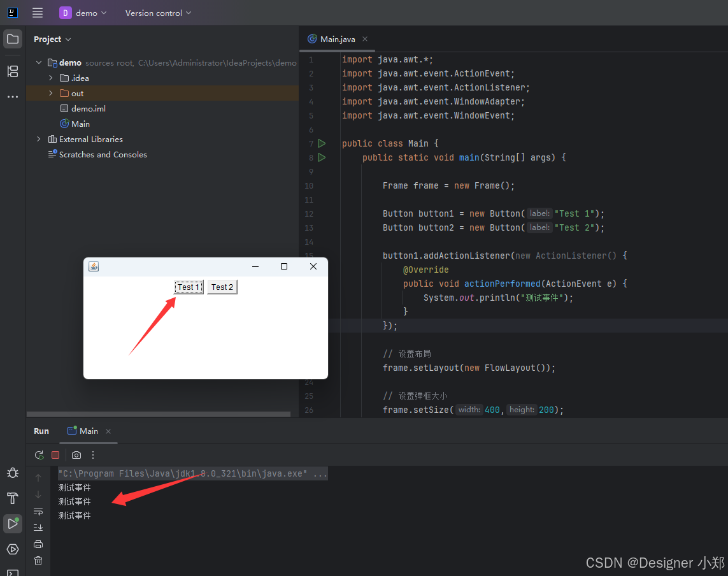
Task: Open the Run tool window icon
Action: pyautogui.click(x=13, y=524)
